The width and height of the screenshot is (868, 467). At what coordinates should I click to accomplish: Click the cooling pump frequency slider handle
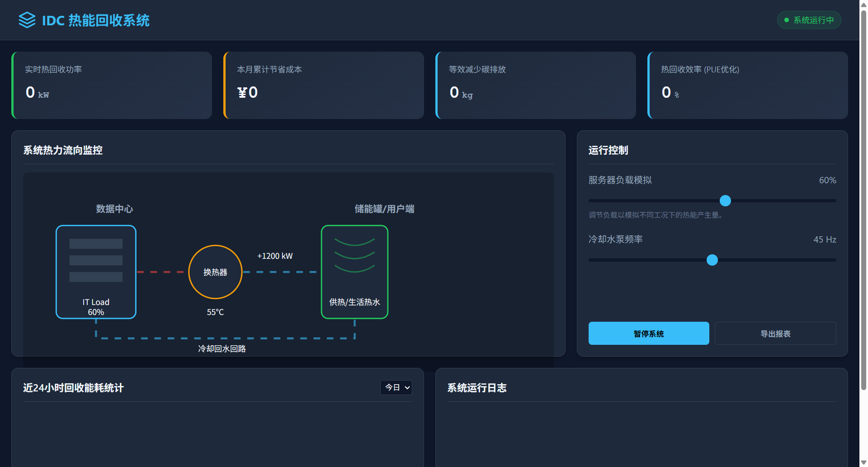coord(712,260)
